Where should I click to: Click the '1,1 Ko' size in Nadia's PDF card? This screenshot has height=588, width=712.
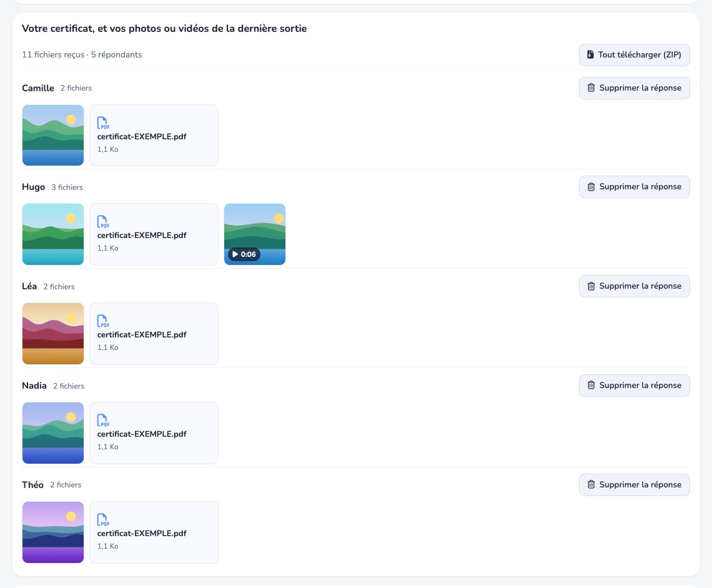(x=107, y=447)
